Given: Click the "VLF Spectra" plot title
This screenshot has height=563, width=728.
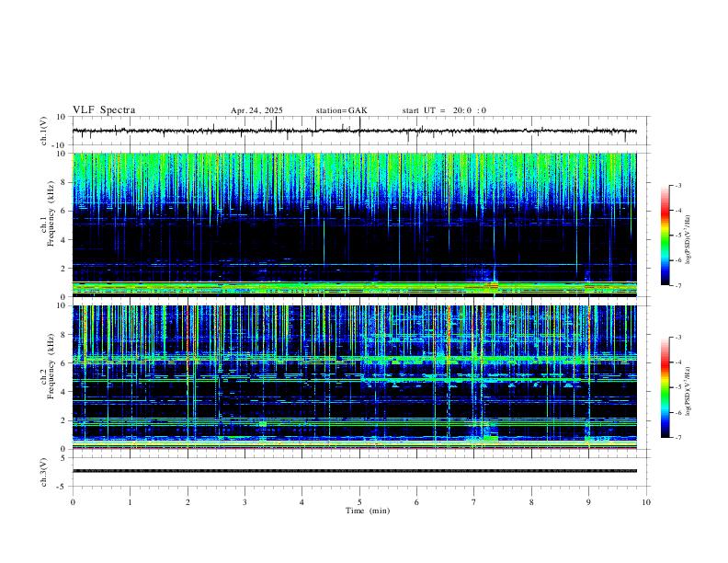Looking at the screenshot, I should tap(104, 110).
